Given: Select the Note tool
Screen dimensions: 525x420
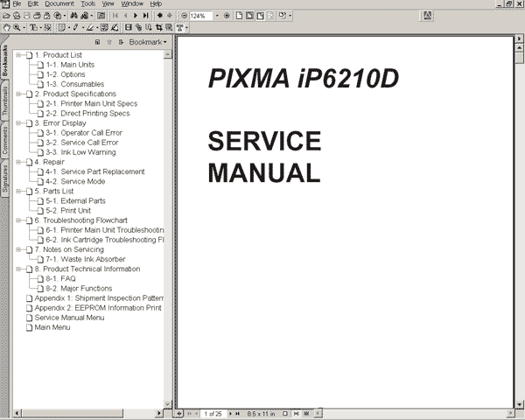Looking at the screenshot, I should click(x=62, y=27).
